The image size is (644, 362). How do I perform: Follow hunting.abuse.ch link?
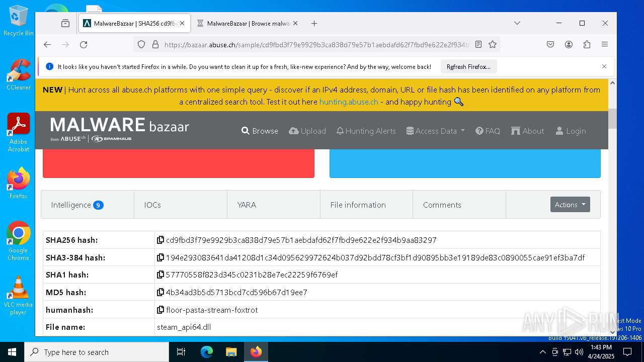(x=349, y=102)
